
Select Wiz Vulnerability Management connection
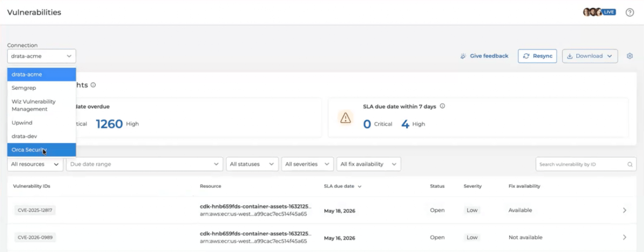[x=41, y=105]
